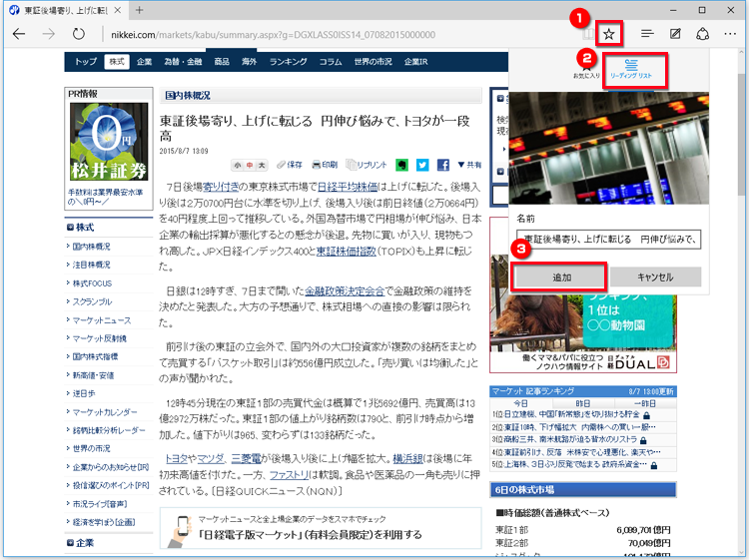This screenshot has height=560, width=749.
Task: Click the 日経平均株価 link in article
Action: point(346,187)
